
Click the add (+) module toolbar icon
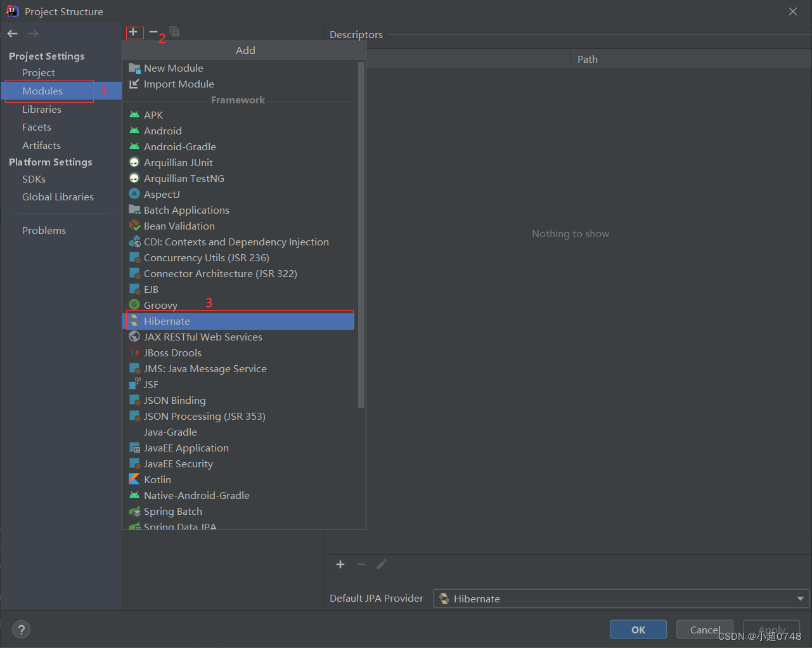pyautogui.click(x=133, y=32)
